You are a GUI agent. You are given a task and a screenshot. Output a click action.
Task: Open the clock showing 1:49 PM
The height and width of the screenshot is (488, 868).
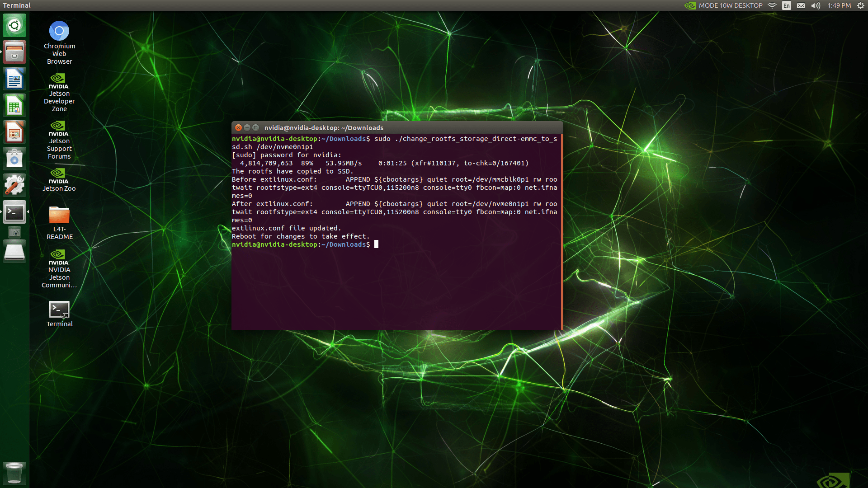839,5
